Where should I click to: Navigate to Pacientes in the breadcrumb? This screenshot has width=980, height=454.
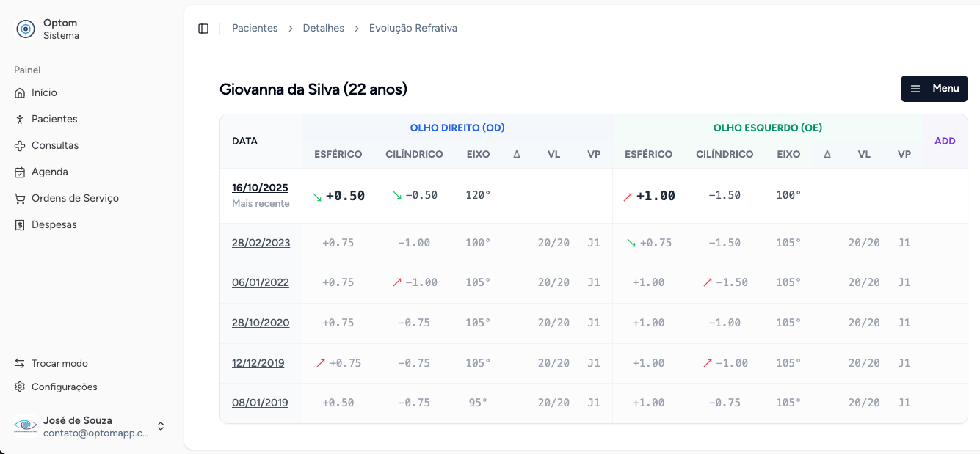click(x=255, y=28)
